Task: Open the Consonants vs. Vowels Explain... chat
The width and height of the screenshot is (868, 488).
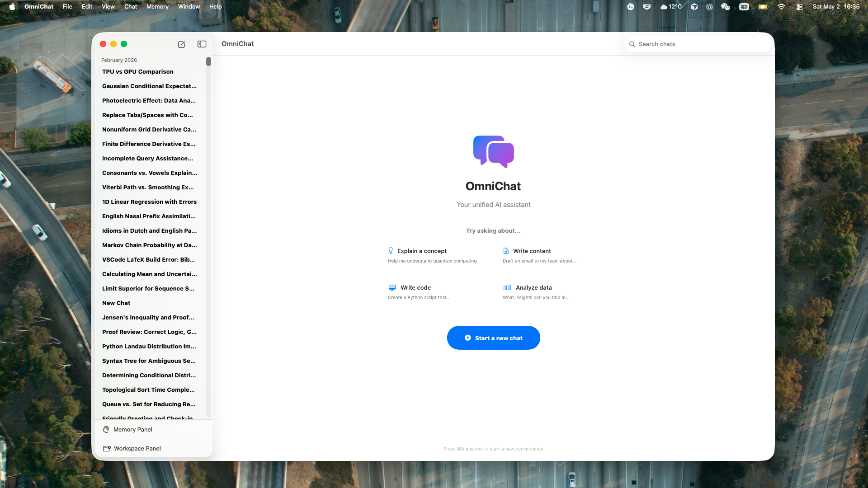Action: pyautogui.click(x=151, y=173)
